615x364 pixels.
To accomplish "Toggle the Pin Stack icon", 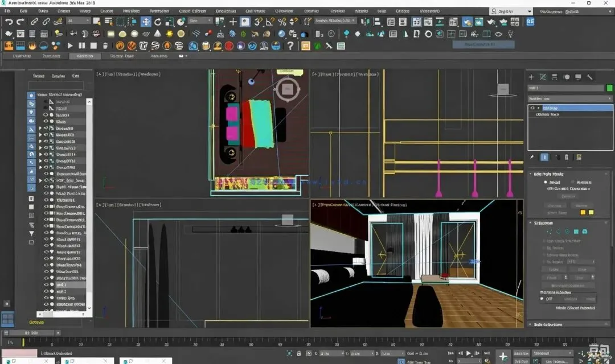I will tap(532, 157).
